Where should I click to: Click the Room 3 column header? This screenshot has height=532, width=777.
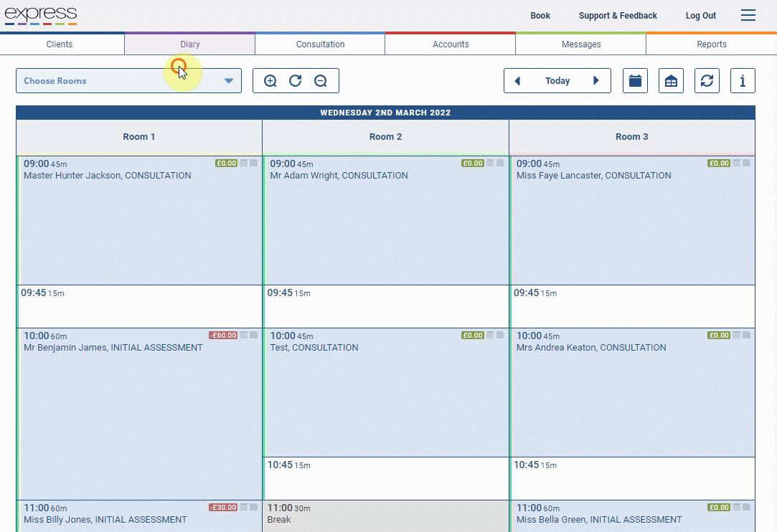(632, 137)
